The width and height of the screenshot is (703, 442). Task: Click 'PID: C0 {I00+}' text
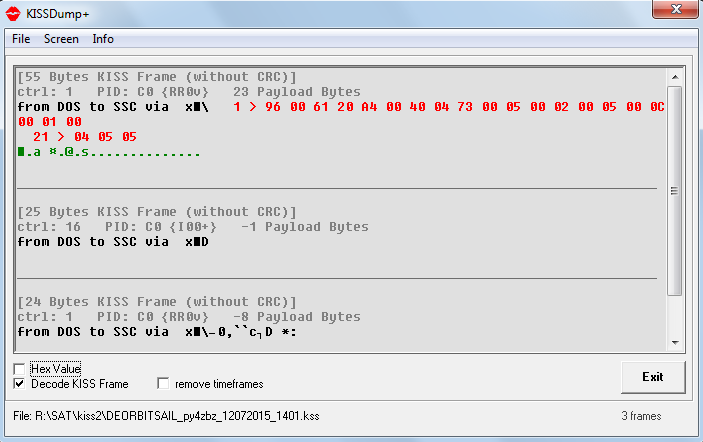(161, 227)
